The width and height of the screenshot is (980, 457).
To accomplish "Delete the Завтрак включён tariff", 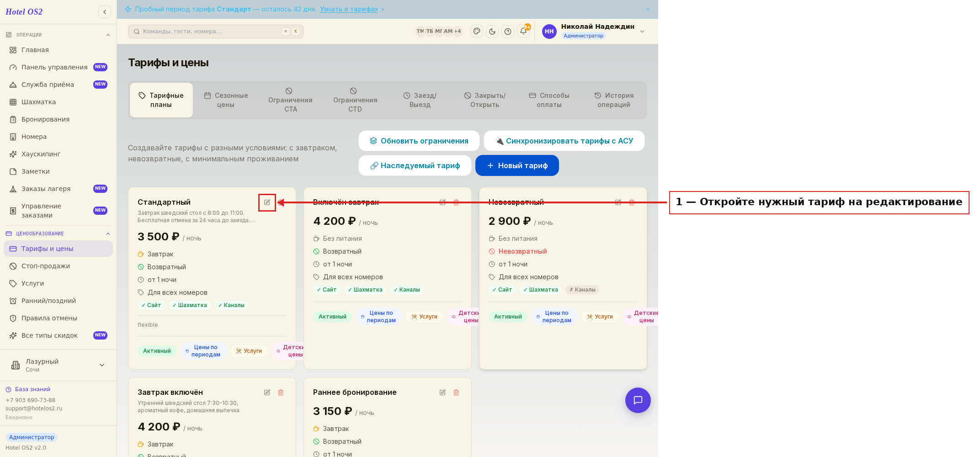I will point(281,393).
